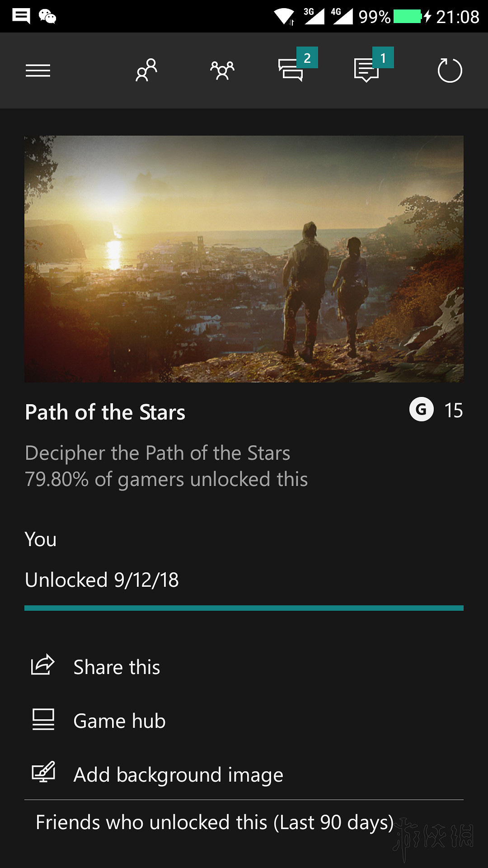This screenshot has width=488, height=868.
Task: Tap the Add background image icon
Action: tap(43, 773)
